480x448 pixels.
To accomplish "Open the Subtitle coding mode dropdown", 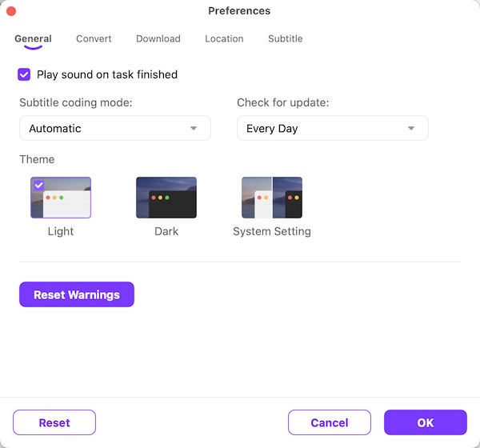I will click(x=114, y=128).
